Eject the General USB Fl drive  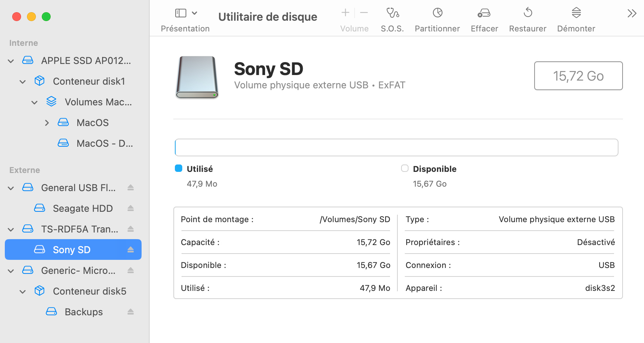[131, 188]
